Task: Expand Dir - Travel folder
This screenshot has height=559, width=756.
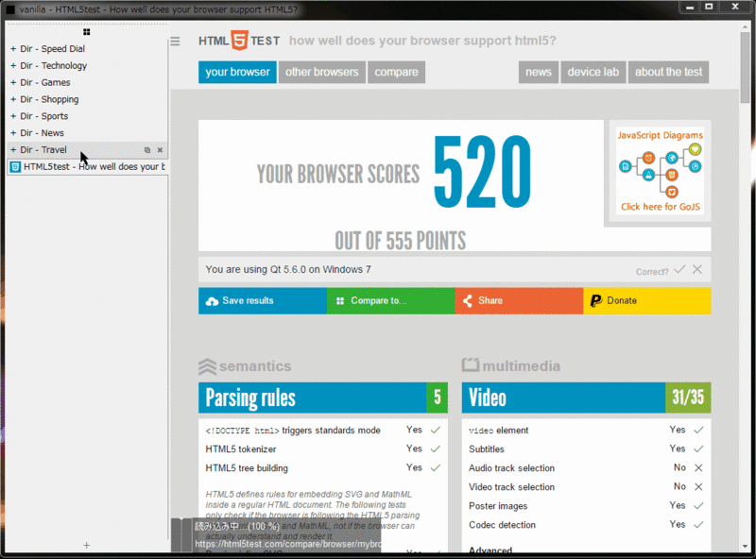Action: pos(13,150)
